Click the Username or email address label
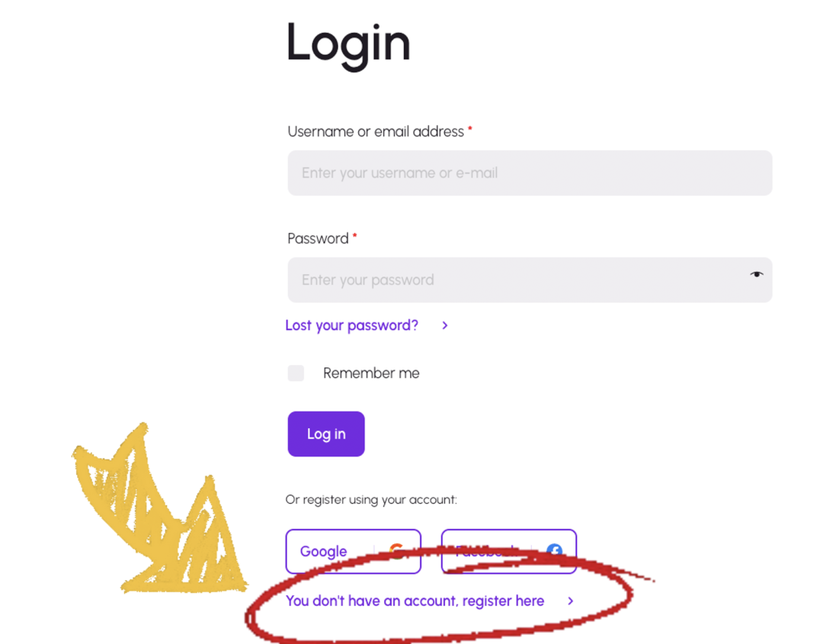 [x=375, y=132]
